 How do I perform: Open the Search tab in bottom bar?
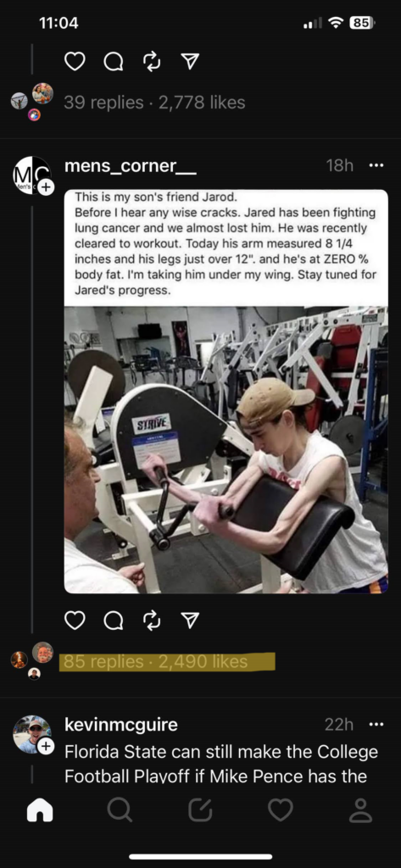click(120, 810)
